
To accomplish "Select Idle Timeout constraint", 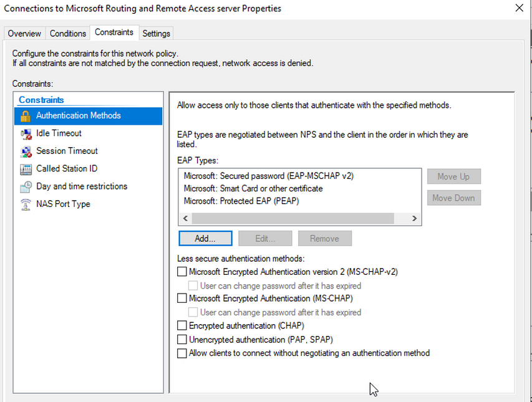I will (88, 133).
